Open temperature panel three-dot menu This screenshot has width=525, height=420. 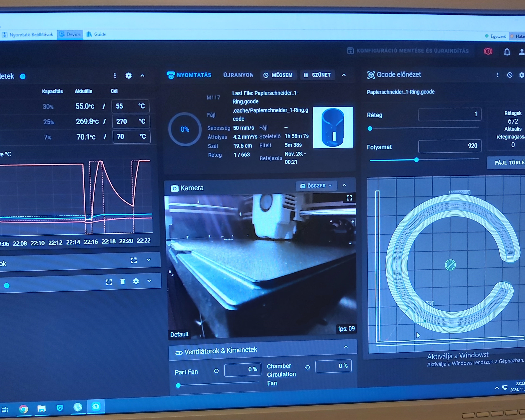tap(115, 76)
